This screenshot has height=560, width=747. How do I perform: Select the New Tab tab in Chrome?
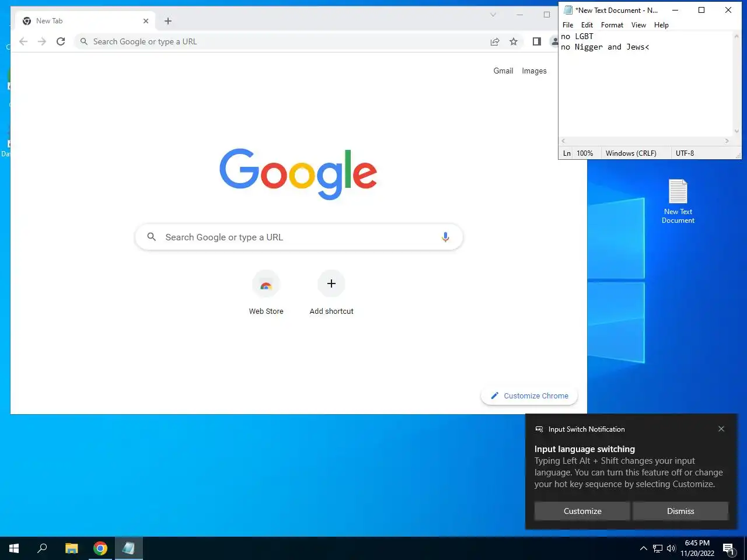(x=85, y=21)
